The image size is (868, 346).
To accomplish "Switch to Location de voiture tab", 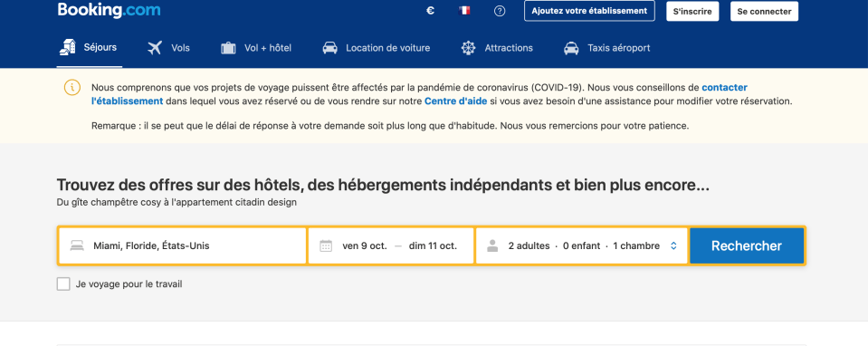I will [x=377, y=48].
